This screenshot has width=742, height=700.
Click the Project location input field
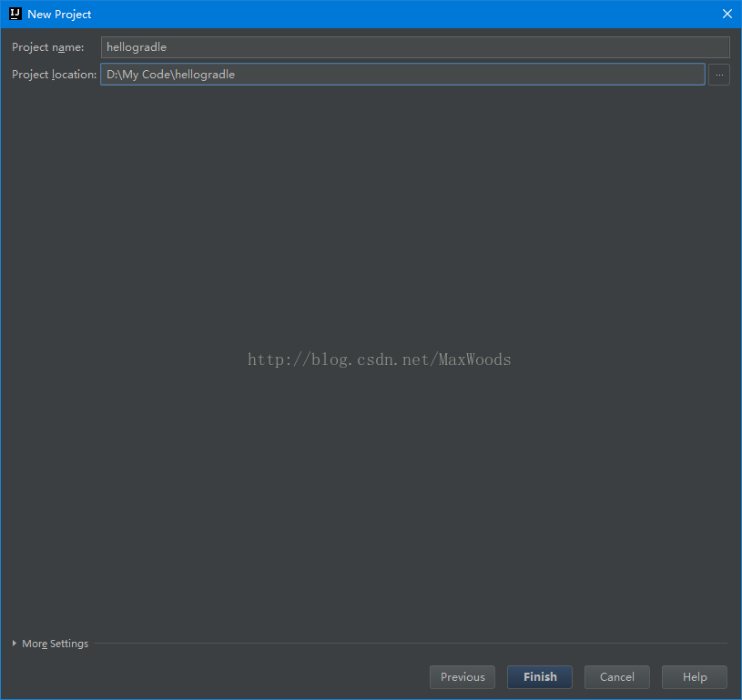[402, 75]
